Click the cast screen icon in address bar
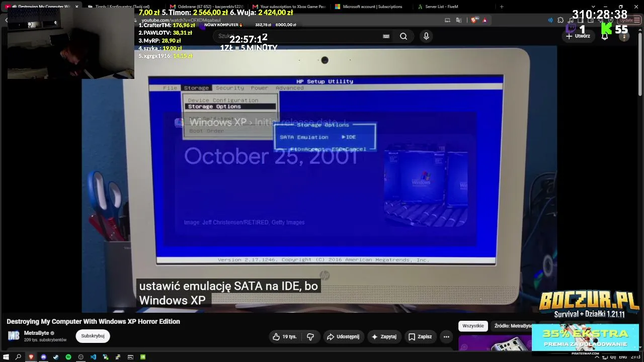The image size is (644, 362). [x=447, y=20]
